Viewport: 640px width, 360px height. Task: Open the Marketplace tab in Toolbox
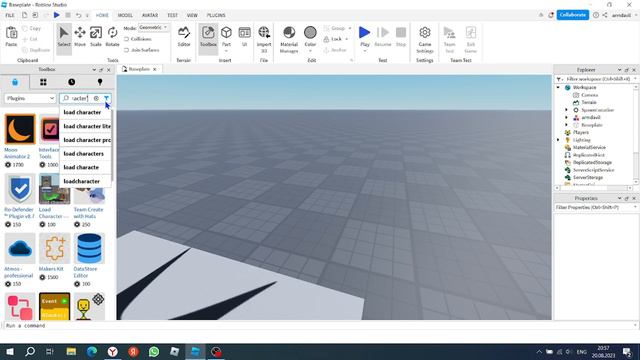coord(15,82)
